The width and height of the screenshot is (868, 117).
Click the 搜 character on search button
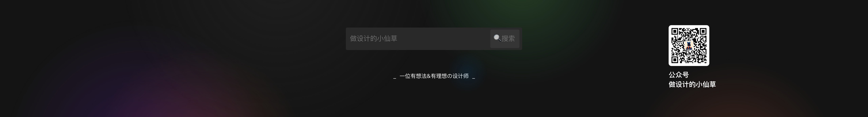point(505,39)
